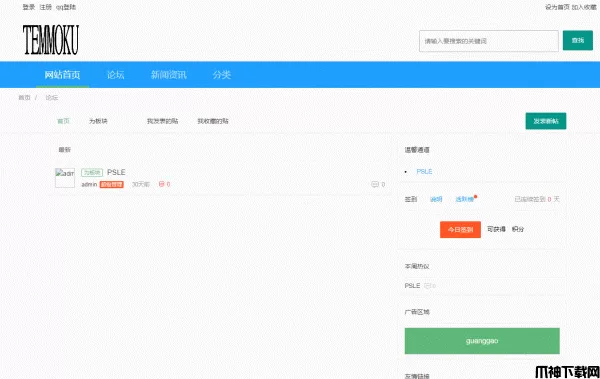Screen dimensions: 600x379
Task: Click the green 查找 search button
Action: [x=577, y=40]
